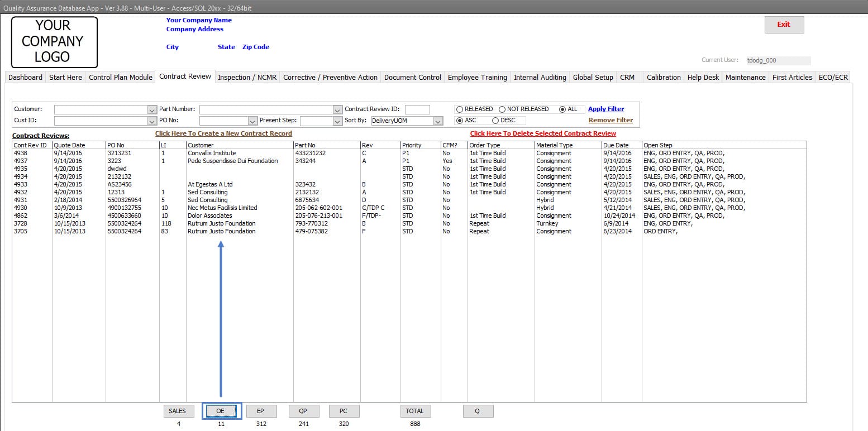Go to Control Plan Module tab
868x431 pixels.
coord(121,78)
